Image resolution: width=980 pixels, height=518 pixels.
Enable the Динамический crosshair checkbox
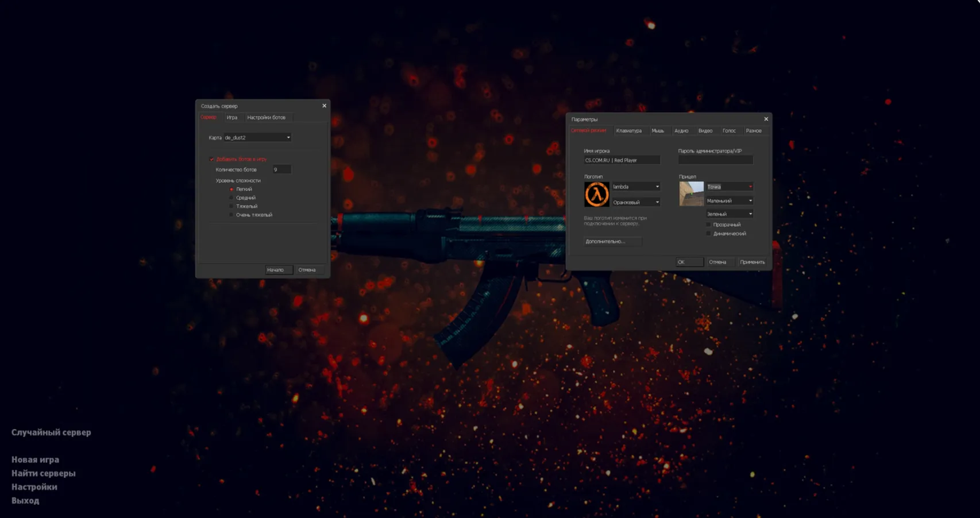708,234
